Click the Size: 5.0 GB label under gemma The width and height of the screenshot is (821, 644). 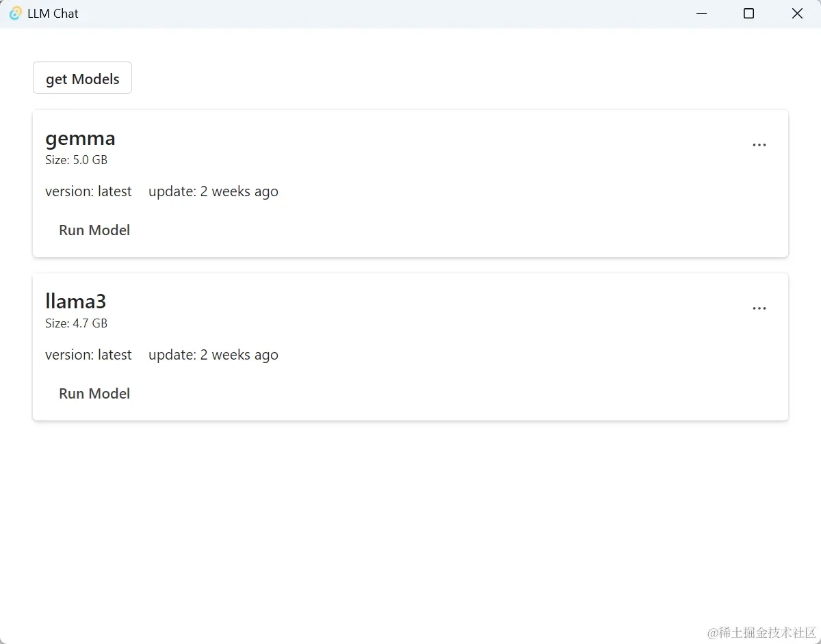(76, 160)
